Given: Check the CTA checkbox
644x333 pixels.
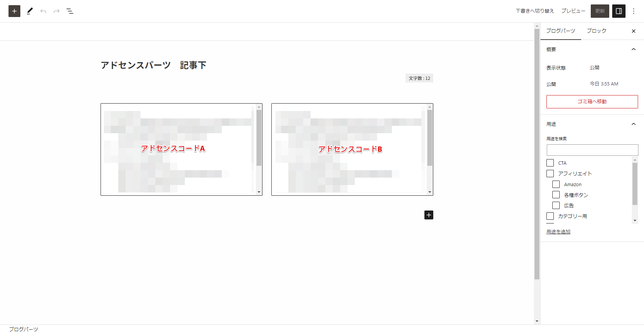Looking at the screenshot, I should [550, 163].
